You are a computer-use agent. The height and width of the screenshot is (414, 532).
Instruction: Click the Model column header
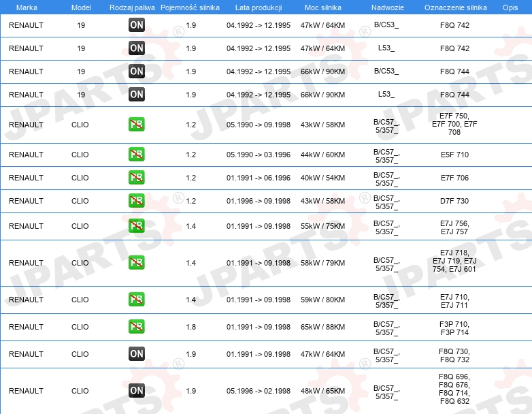click(x=81, y=7)
